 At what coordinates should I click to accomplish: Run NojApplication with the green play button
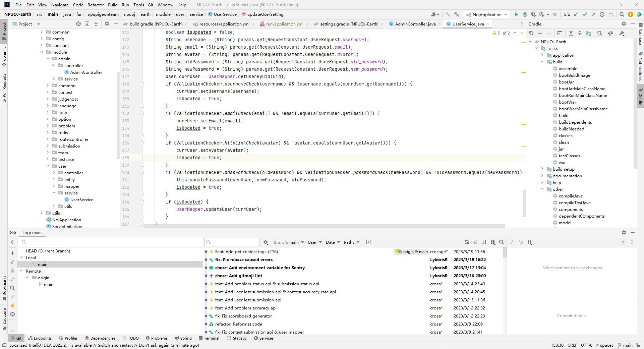(516, 14)
